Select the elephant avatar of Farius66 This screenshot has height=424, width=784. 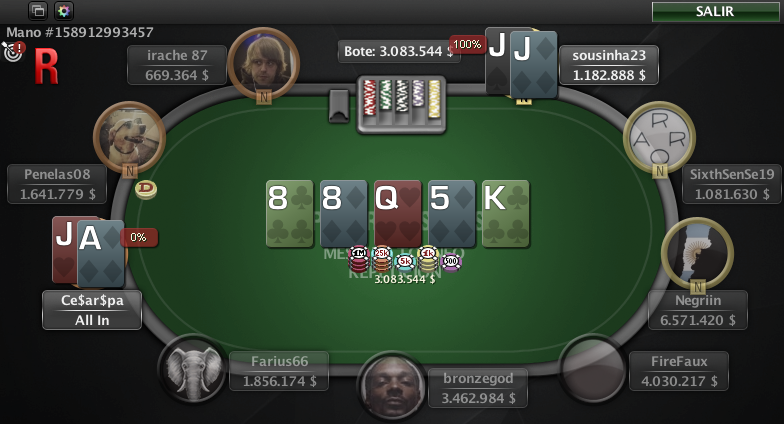point(193,370)
